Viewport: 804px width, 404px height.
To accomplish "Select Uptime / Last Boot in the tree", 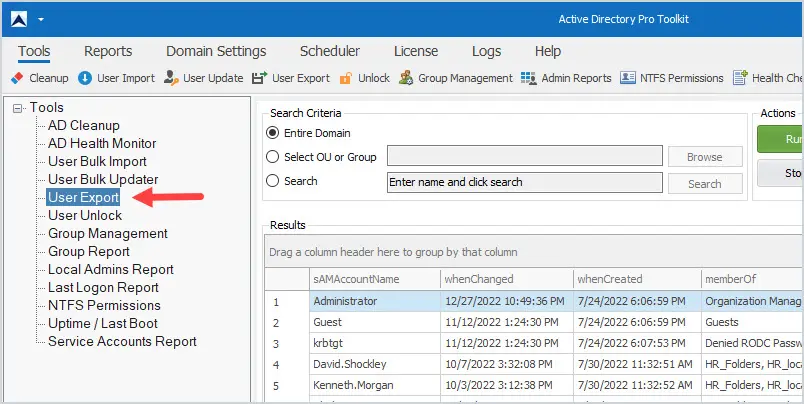I will coord(103,324).
